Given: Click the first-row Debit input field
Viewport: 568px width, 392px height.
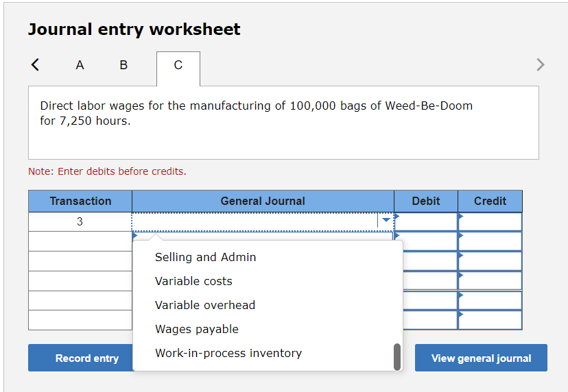Looking at the screenshot, I should (x=426, y=221).
